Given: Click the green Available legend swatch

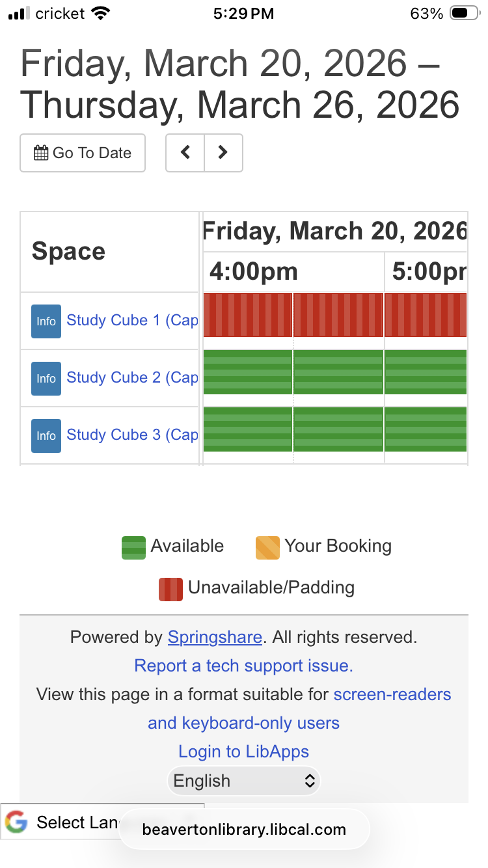Looking at the screenshot, I should (x=133, y=547).
